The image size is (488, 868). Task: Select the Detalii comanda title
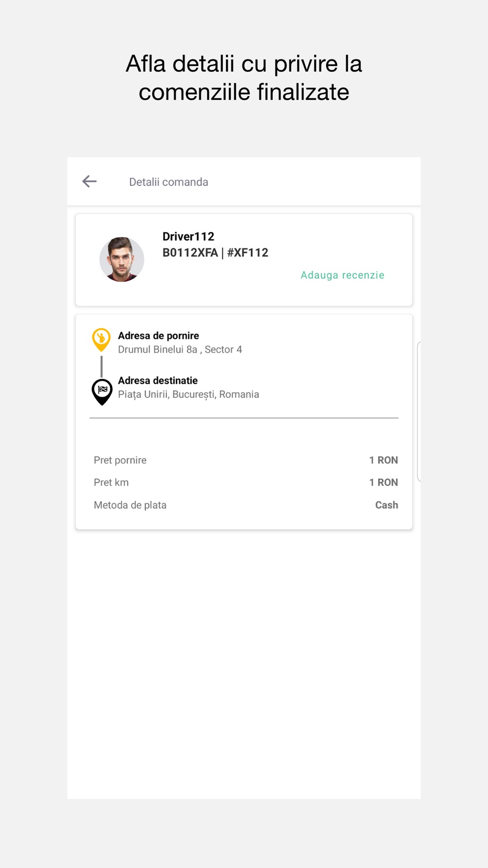tap(168, 182)
